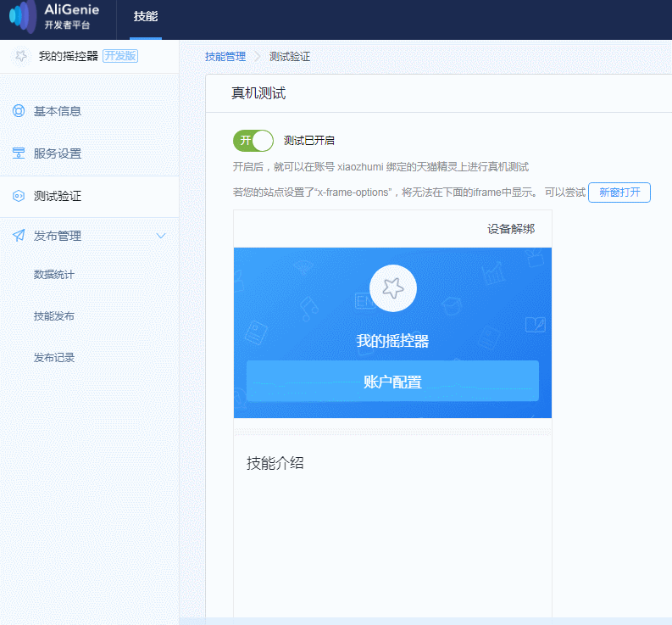Select 服务设置 in the sidebar

[90, 153]
